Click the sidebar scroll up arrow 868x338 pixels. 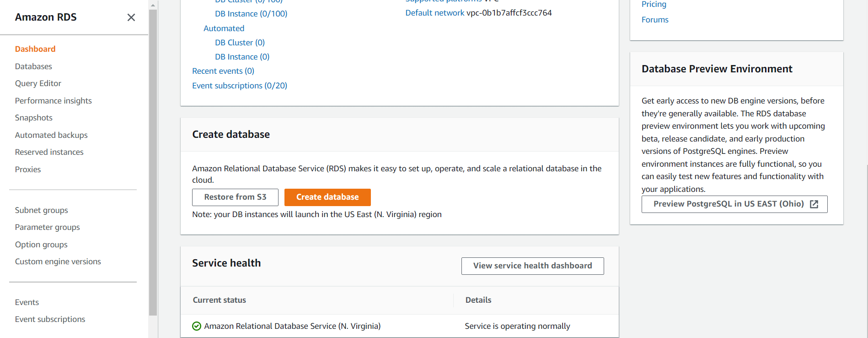[153, 5]
